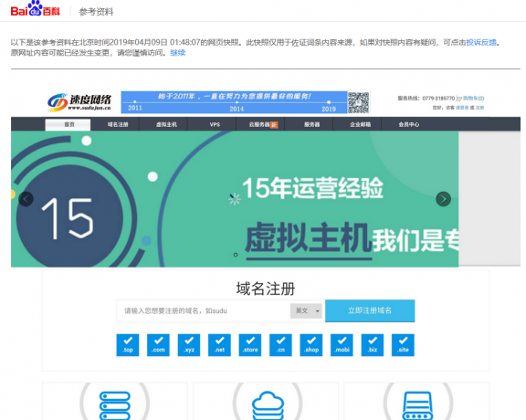Select the 首页 nav tab

tap(68, 124)
